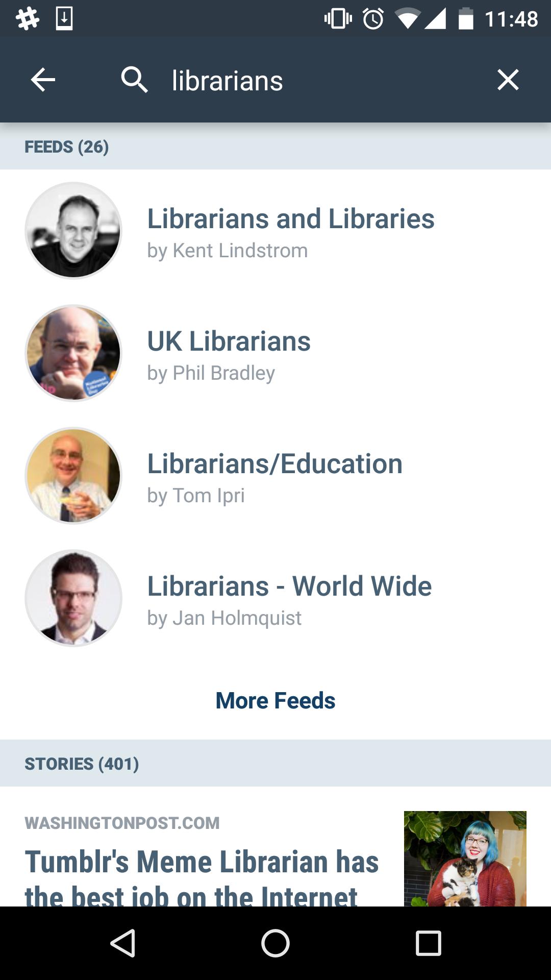551x980 pixels.
Task: Select the Librarians/Education feed
Action: pos(275,476)
